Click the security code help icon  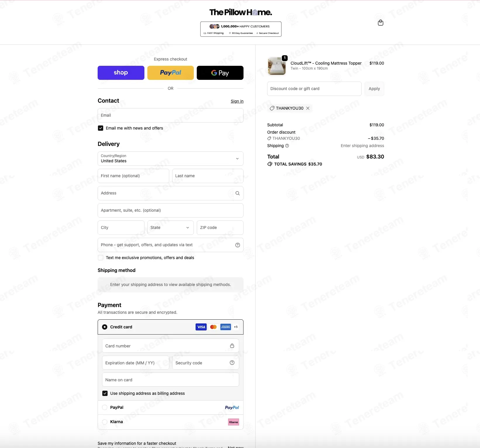(x=232, y=363)
